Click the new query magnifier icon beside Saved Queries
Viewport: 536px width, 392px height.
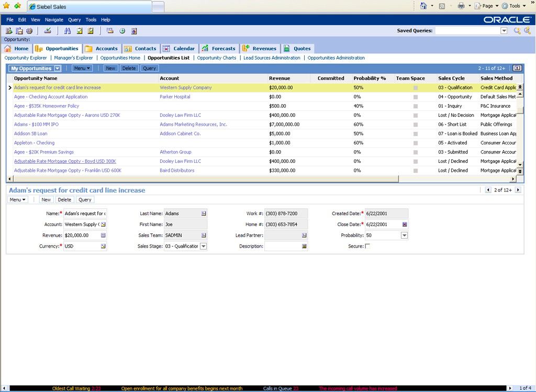517,31
